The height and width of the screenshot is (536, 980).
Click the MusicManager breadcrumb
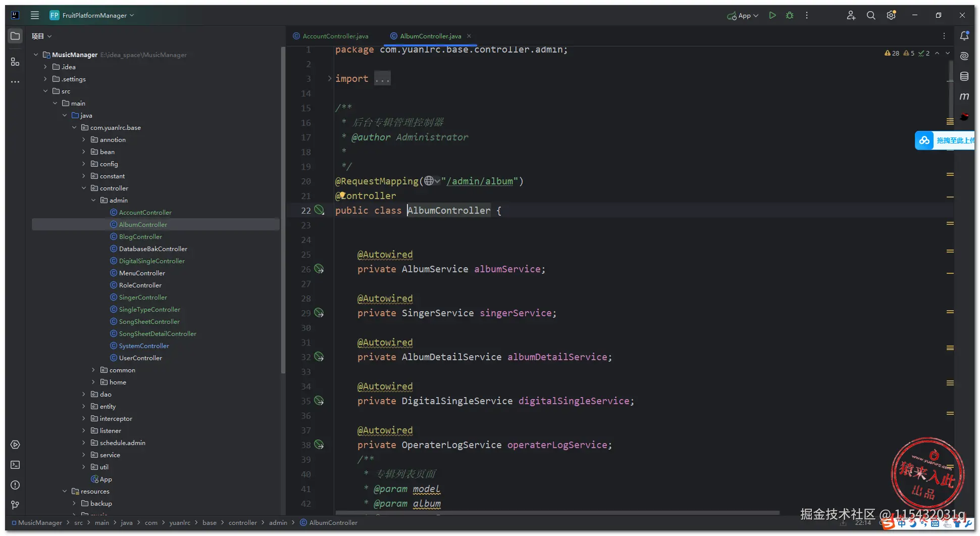point(40,522)
